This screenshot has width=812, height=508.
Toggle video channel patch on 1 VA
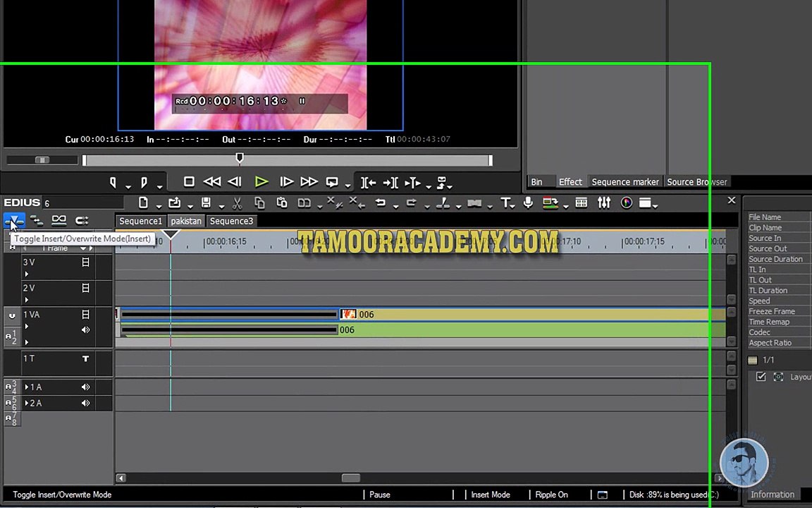pos(12,315)
